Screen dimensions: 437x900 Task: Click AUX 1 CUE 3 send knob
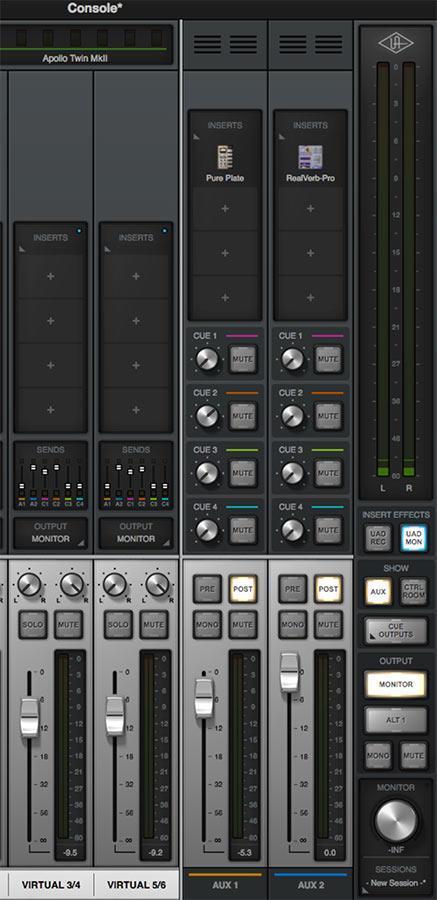(207, 473)
